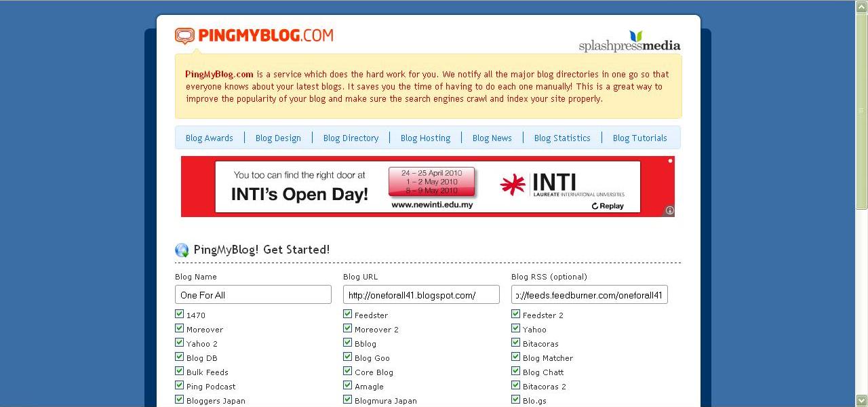Uncheck the Blo.gs checkbox
868x407 pixels.
pos(515,400)
